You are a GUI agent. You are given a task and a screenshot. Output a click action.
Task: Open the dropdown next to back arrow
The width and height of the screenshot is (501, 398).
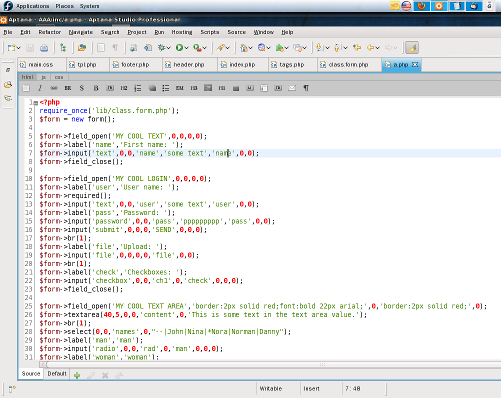pyautogui.click(x=377, y=48)
